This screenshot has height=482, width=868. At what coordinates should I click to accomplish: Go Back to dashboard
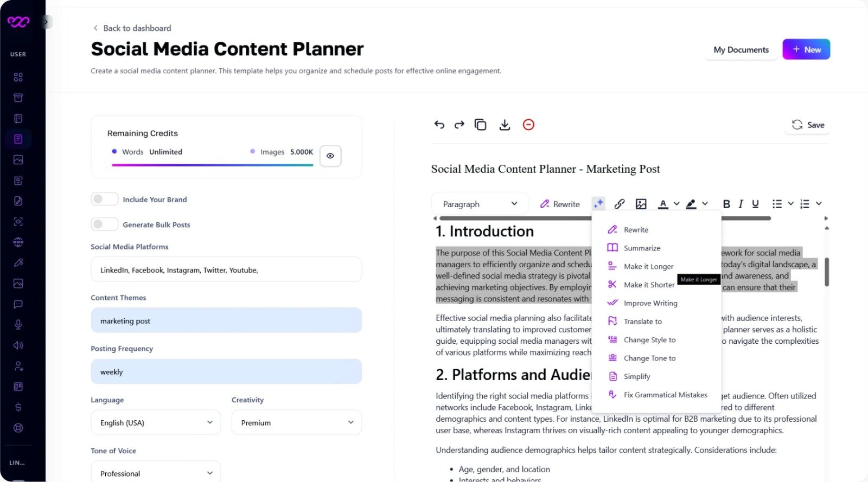(x=132, y=28)
